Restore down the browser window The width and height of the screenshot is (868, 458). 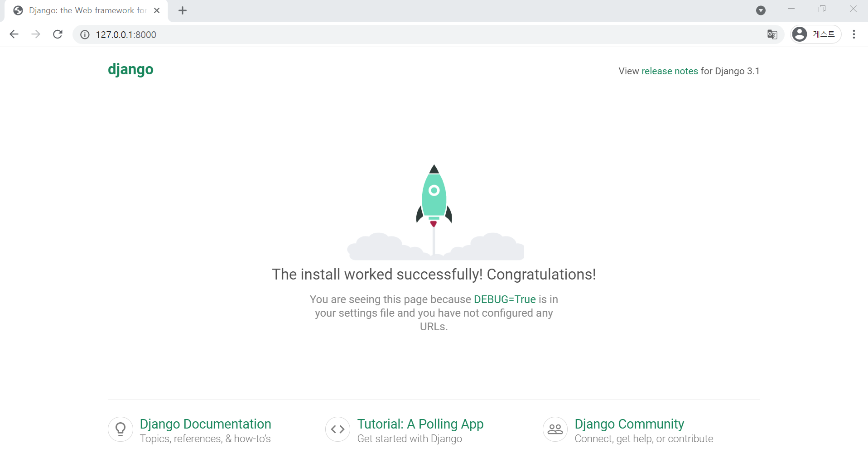[822, 9]
